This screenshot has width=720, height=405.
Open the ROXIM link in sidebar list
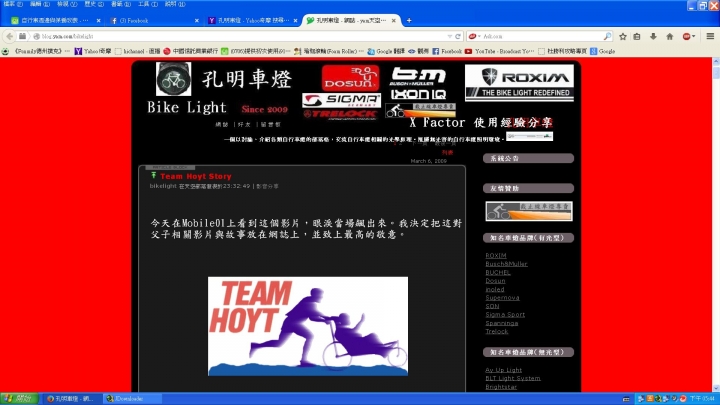point(495,256)
